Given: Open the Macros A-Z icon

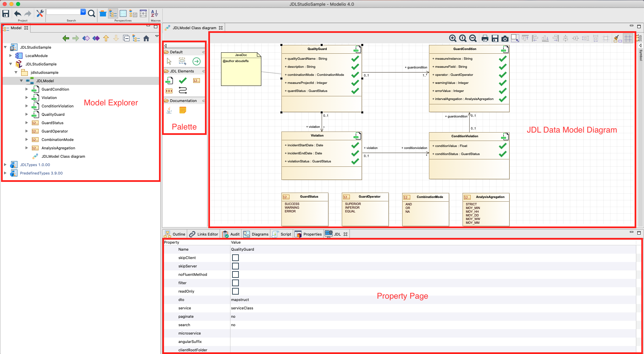Looking at the screenshot, I should [x=154, y=13].
